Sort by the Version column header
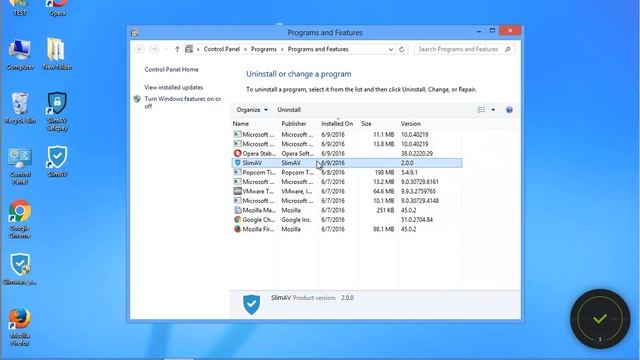Image resolution: width=640 pixels, height=360 pixels. point(430,124)
